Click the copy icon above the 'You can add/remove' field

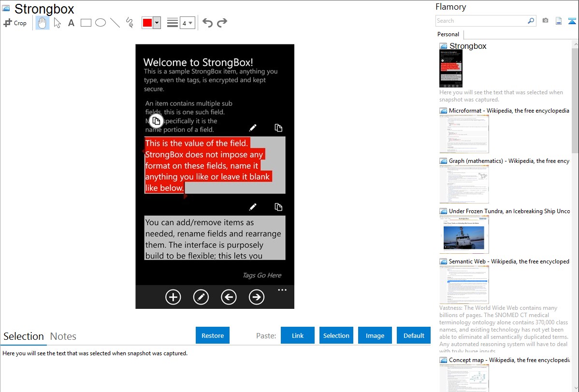(x=278, y=207)
